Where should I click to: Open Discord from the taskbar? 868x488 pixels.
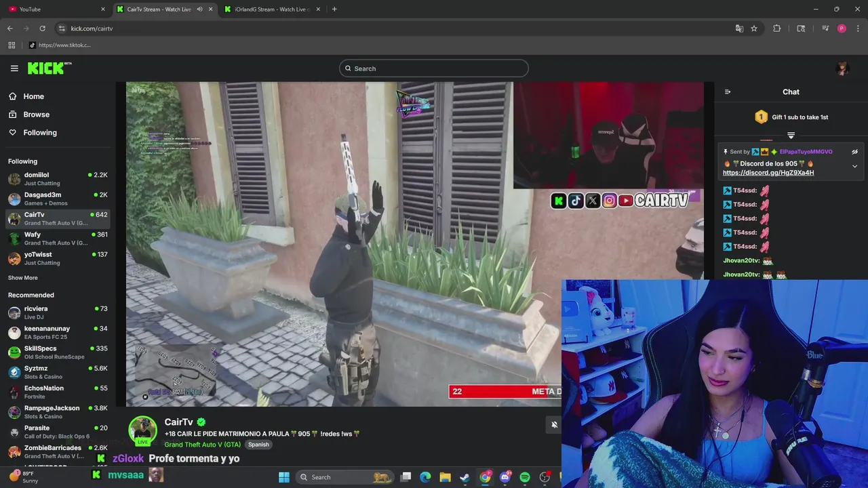[x=505, y=477]
